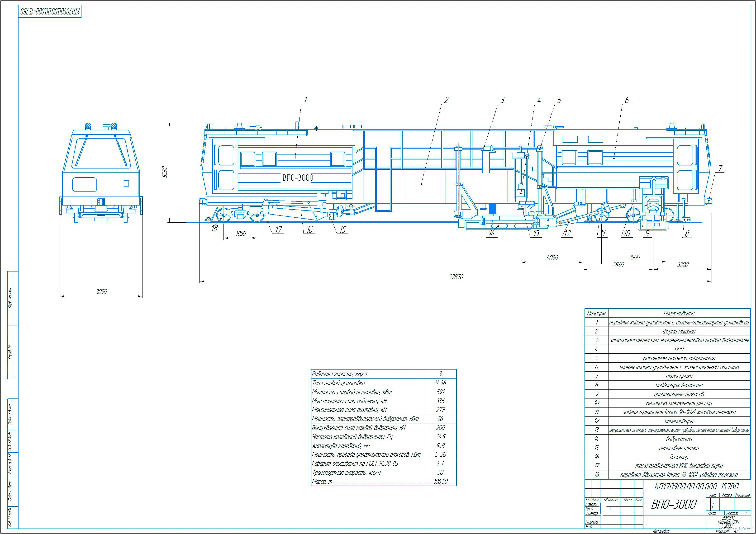
Task: Click 'механизмы подъема виброплиты'
Action: (679, 358)
